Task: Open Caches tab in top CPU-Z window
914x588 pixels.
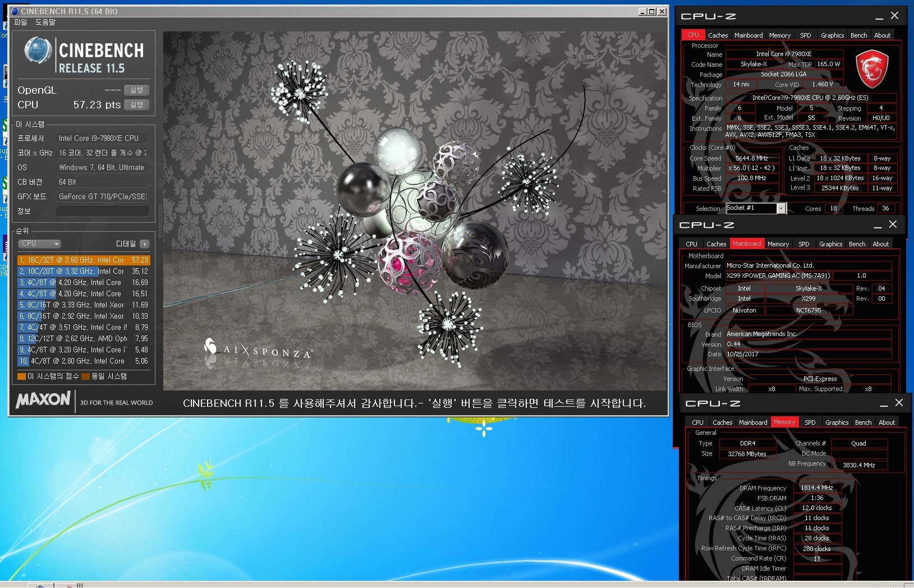Action: click(718, 35)
